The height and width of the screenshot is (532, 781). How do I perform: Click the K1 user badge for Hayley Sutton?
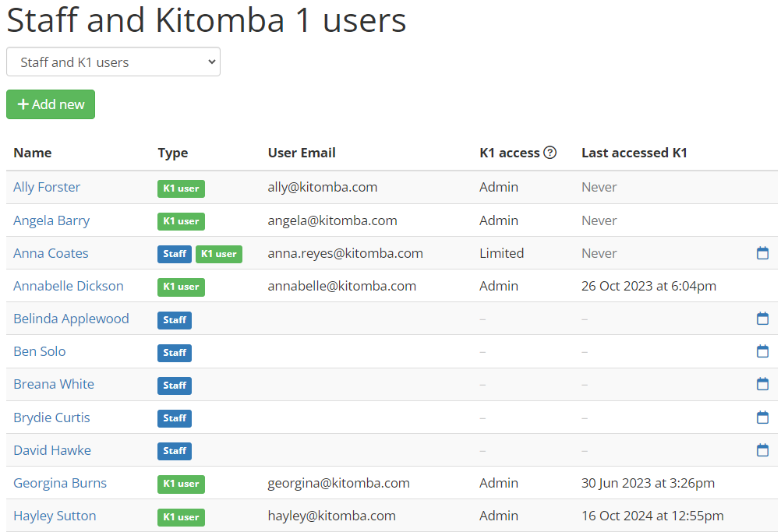pyautogui.click(x=182, y=517)
